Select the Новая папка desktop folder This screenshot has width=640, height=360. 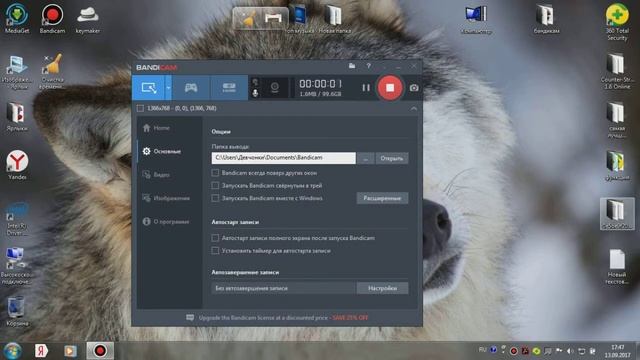tap(334, 19)
